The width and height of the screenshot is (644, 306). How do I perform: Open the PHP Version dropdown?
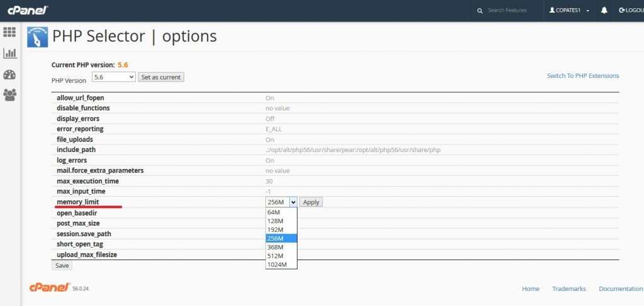click(114, 77)
